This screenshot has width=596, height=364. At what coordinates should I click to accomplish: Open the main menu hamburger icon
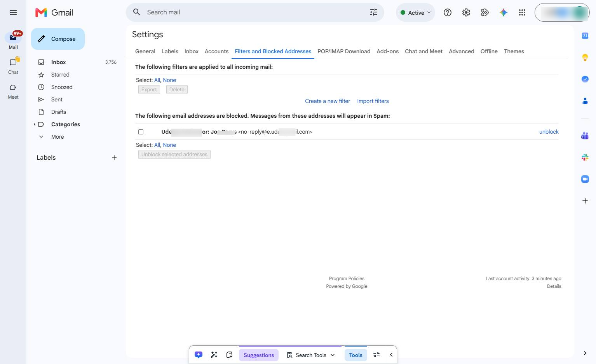(13, 12)
